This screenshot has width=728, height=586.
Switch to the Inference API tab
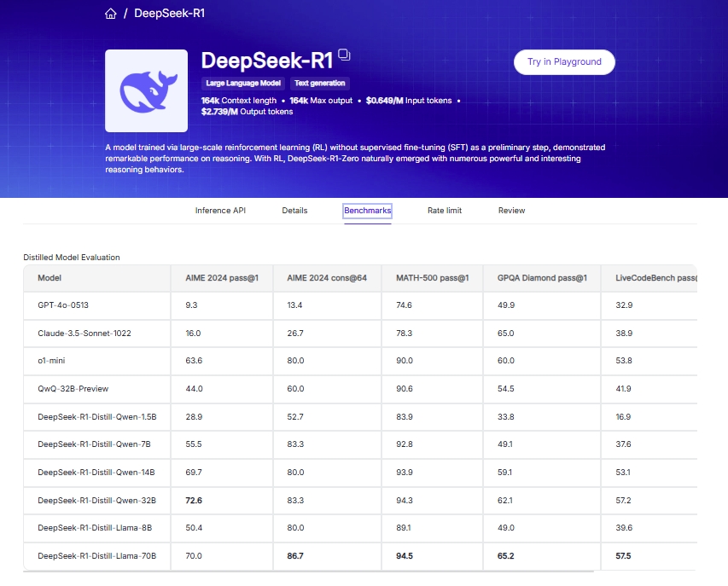click(219, 211)
